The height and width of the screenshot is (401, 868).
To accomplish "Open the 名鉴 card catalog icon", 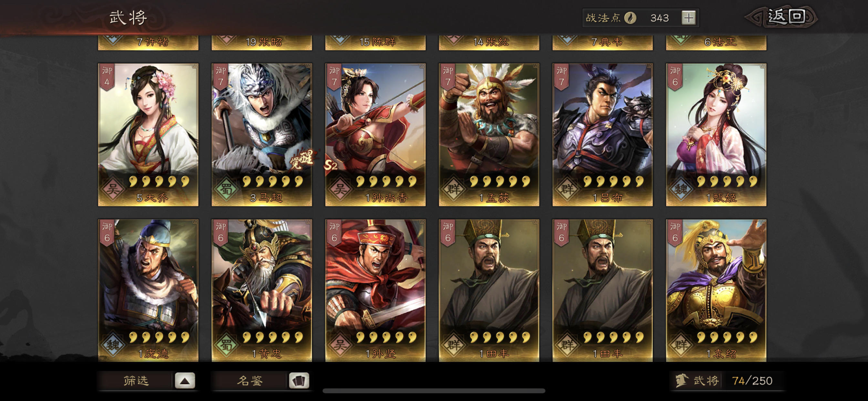I will point(299,381).
